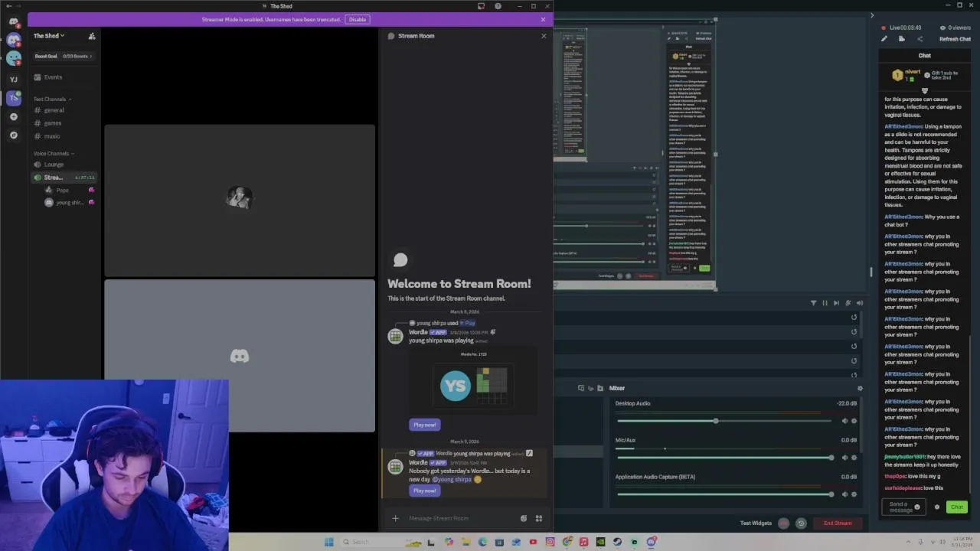Adjust Application Audio Capture volume slider

(724, 494)
